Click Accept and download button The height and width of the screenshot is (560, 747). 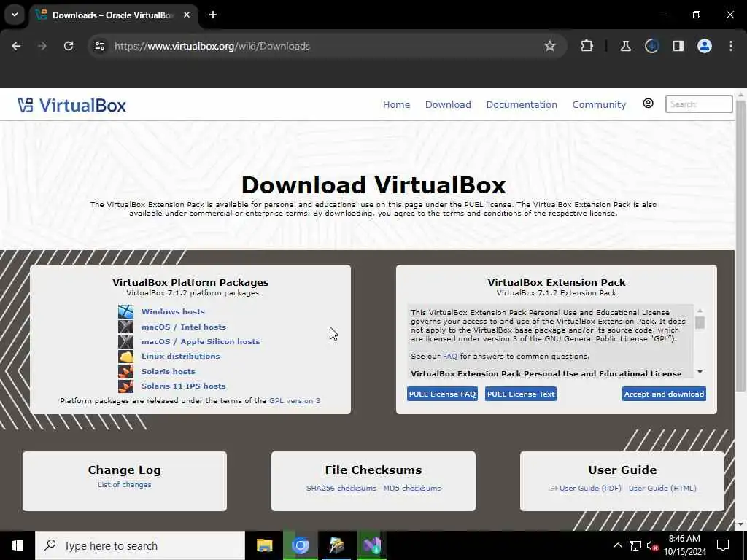664,394
